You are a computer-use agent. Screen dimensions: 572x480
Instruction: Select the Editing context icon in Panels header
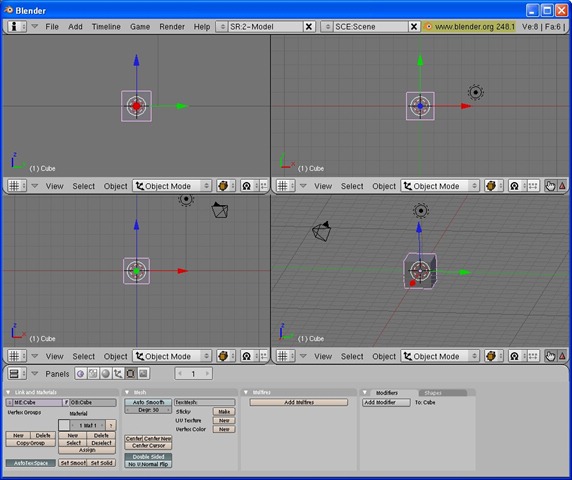(131, 373)
